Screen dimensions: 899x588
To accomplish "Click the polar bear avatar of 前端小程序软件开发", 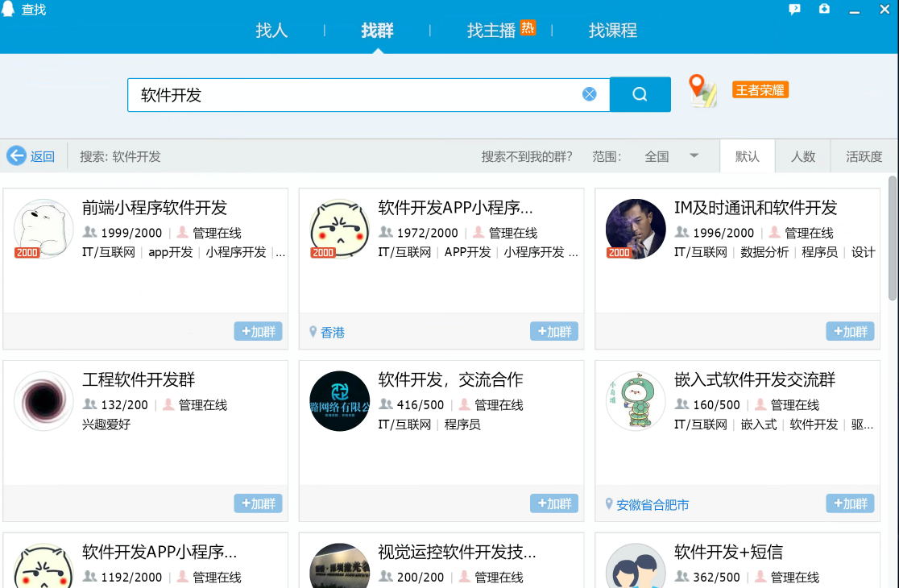I will 43,229.
